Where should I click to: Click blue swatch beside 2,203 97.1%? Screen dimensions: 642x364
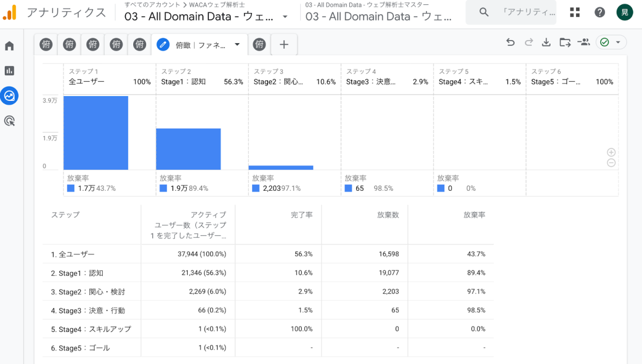point(256,188)
